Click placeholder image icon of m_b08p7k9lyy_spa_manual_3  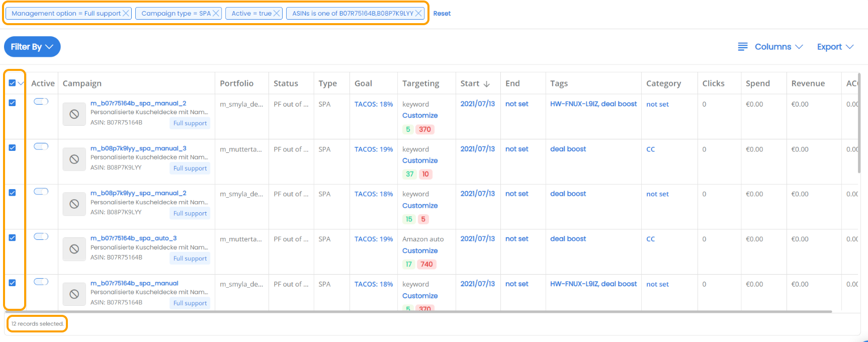point(74,159)
